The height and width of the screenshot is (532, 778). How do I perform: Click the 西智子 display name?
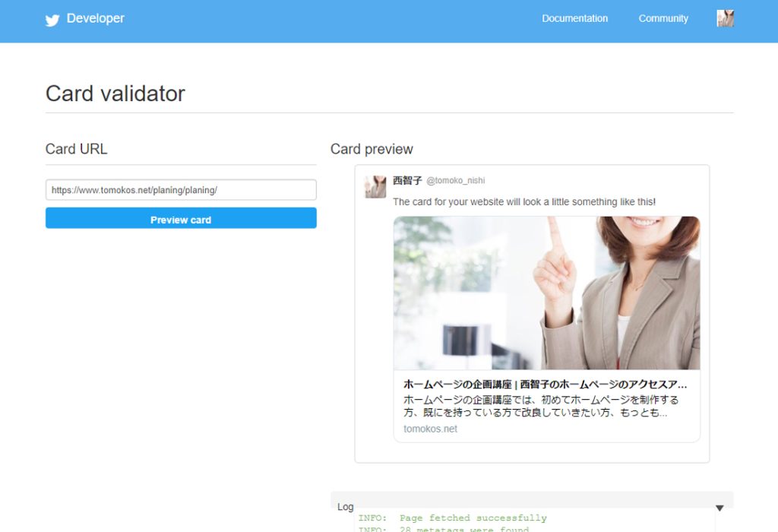407,181
